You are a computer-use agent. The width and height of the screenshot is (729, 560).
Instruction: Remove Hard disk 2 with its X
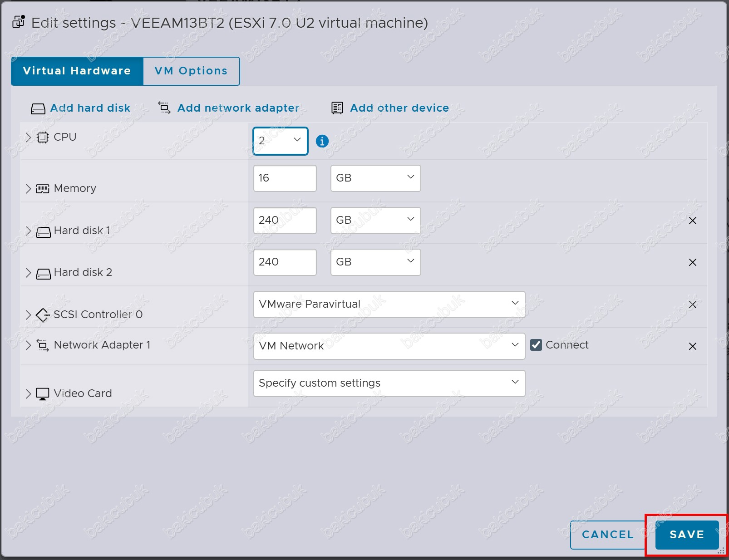(693, 262)
